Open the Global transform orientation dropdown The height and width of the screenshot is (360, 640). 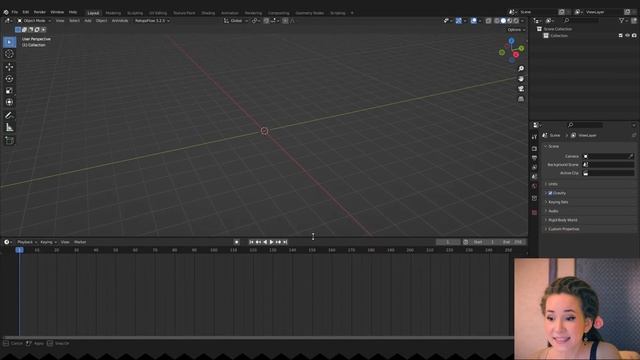[x=236, y=20]
